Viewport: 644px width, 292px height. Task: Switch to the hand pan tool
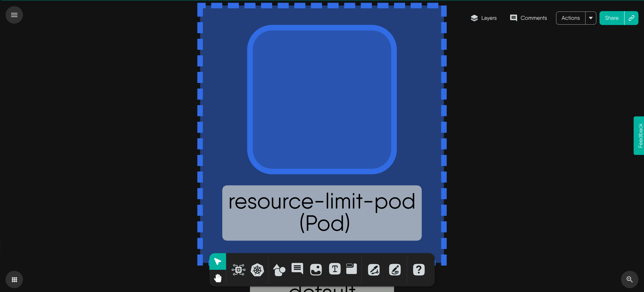coord(217,278)
